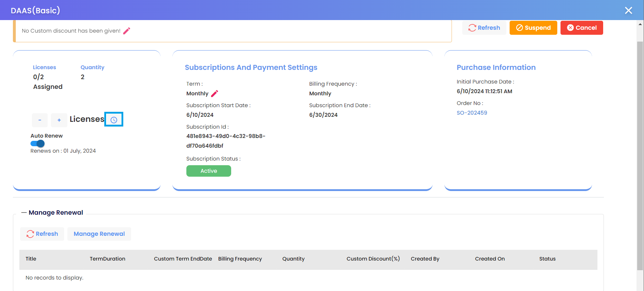Click the scrollbar up arrow
This screenshot has width=644, height=291.
[640, 24]
